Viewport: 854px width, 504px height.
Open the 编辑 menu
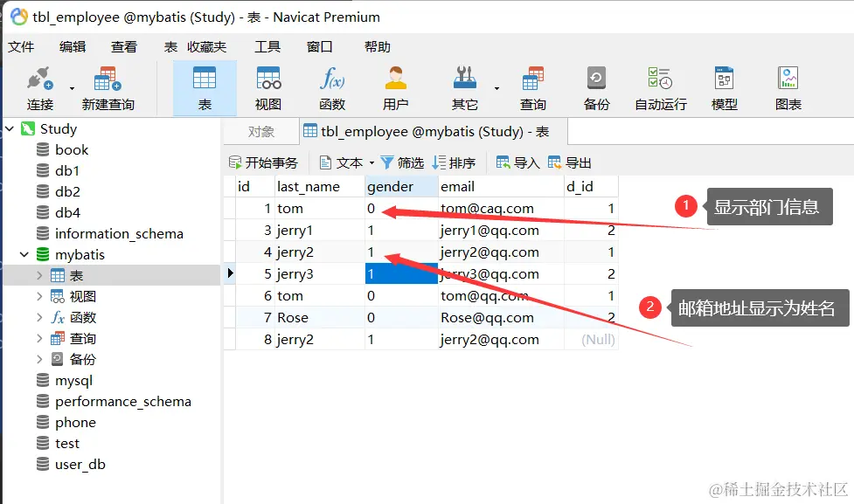(x=73, y=47)
